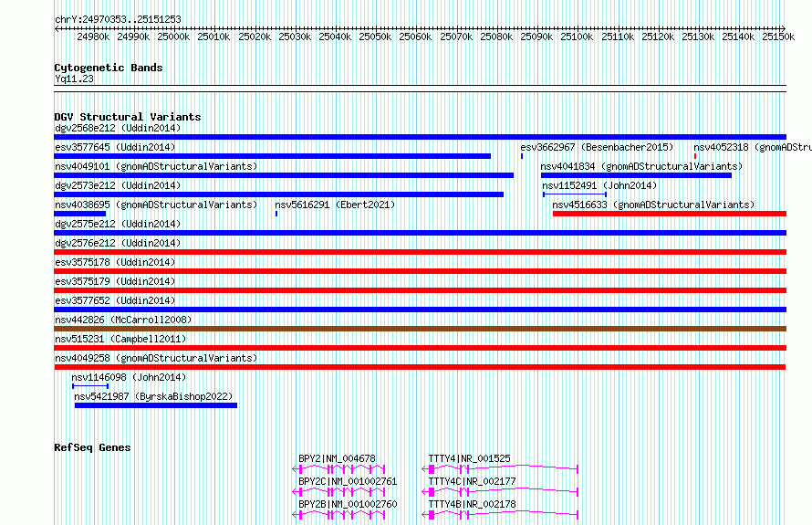Select the bracket glyph under nsv1146098
Image resolution: width=812 pixels, height=525 pixels.
click(90, 386)
